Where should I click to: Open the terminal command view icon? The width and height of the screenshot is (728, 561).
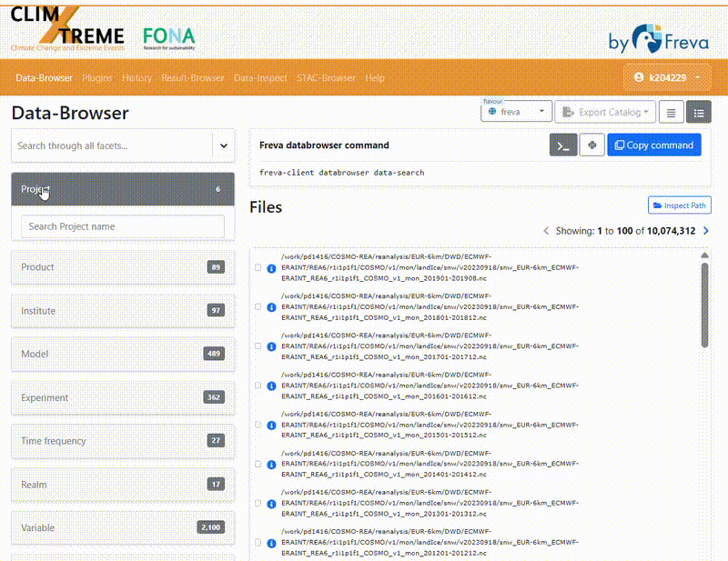tap(563, 145)
